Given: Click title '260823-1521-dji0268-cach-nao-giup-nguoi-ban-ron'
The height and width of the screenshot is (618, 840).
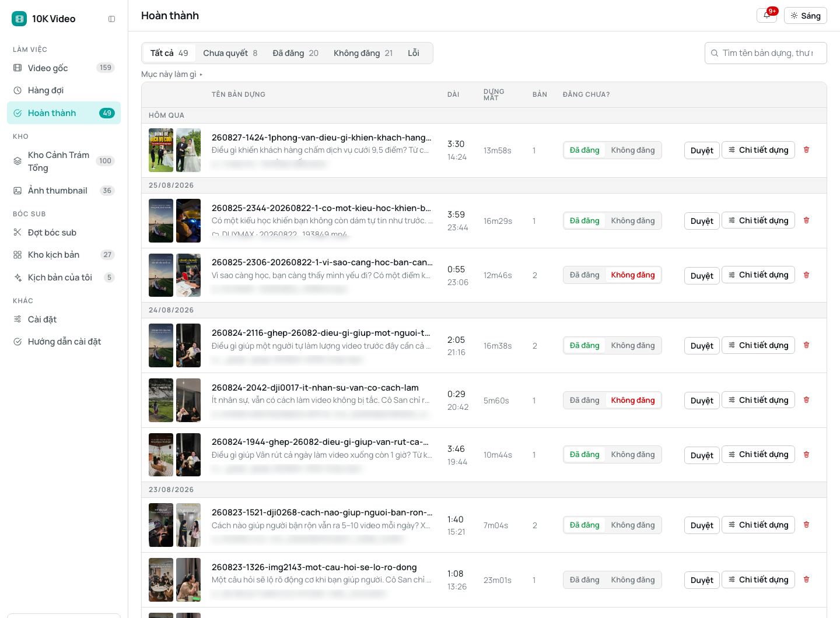Looking at the screenshot, I should (x=322, y=512).
